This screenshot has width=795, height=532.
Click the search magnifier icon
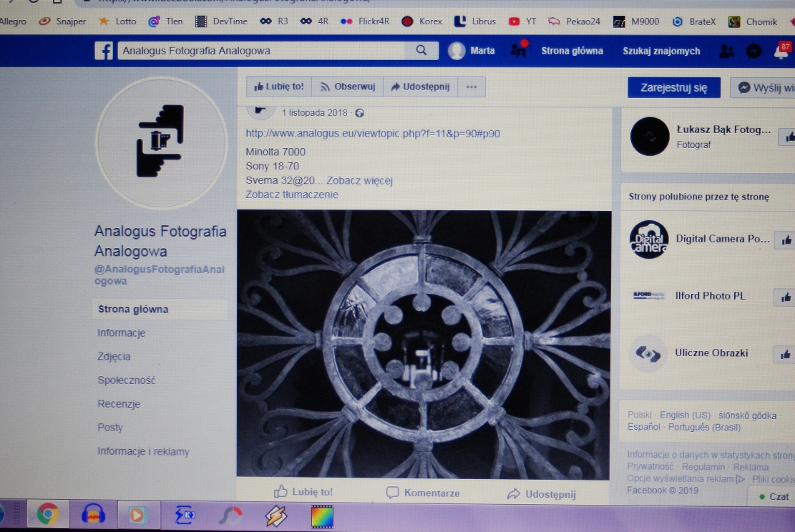point(421,50)
